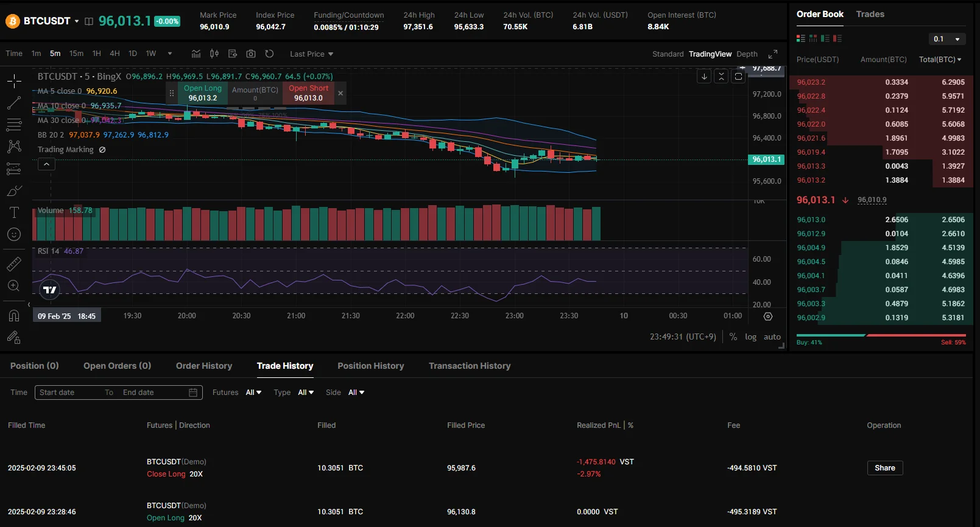Screen dimensions: 980x527
Task: Click the frame button at chart top right
Action: [738, 76]
